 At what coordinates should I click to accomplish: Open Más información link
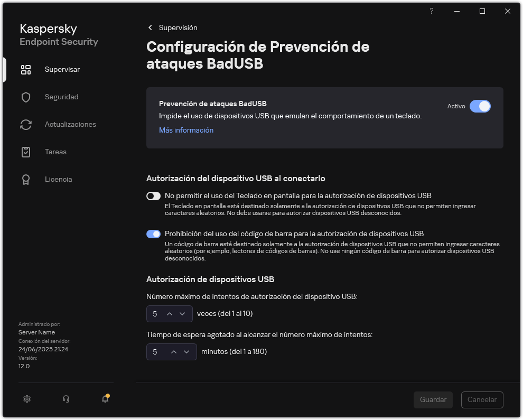tap(186, 130)
